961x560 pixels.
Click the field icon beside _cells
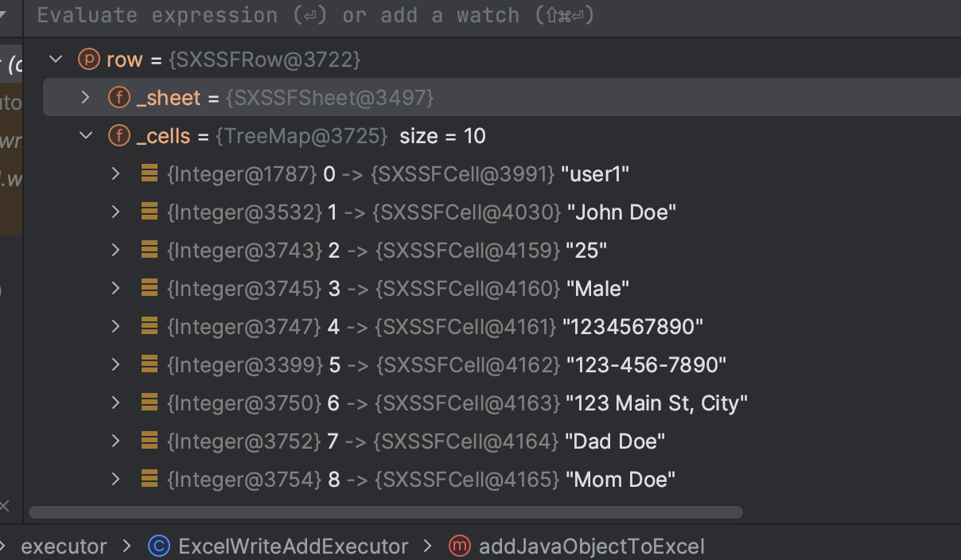[x=119, y=136]
